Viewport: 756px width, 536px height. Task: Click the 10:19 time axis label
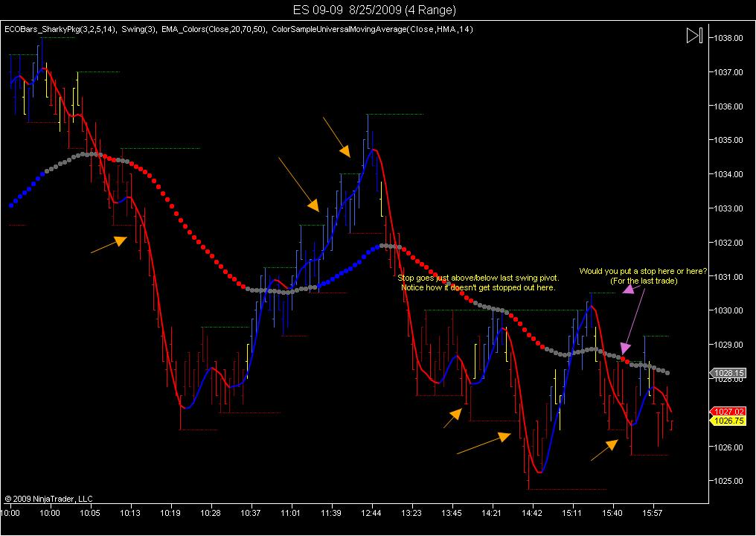170,513
